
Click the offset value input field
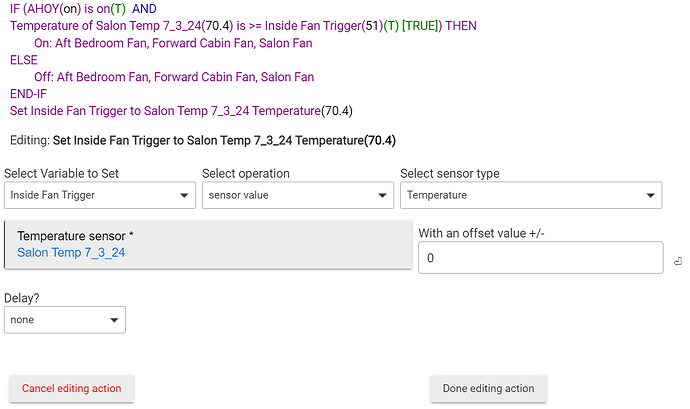pyautogui.click(x=540, y=258)
